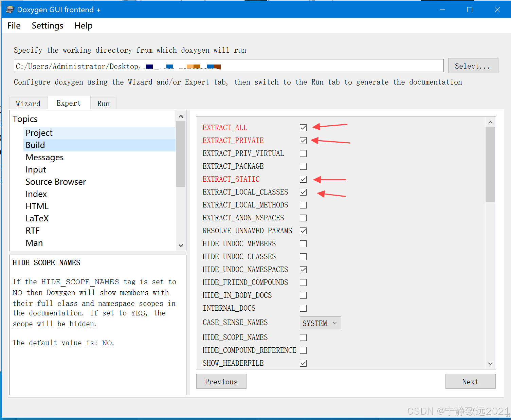Toggle SHOW_HEADERFILE checkbox
Screen dimensions: 511x420
[303, 363]
